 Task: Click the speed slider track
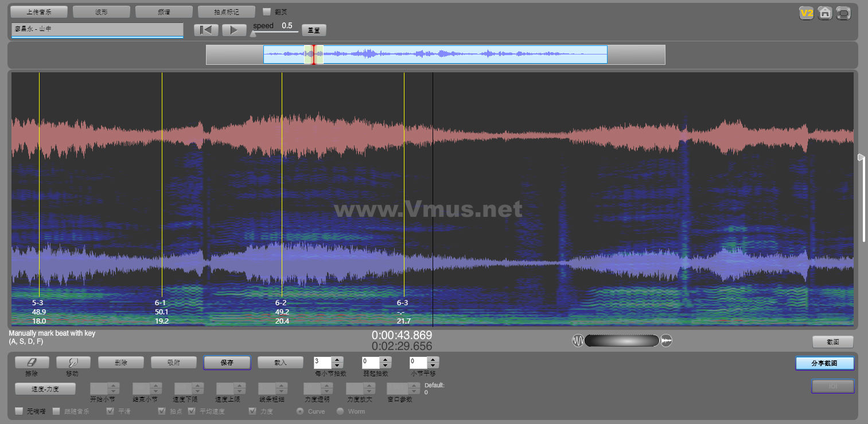click(x=275, y=32)
